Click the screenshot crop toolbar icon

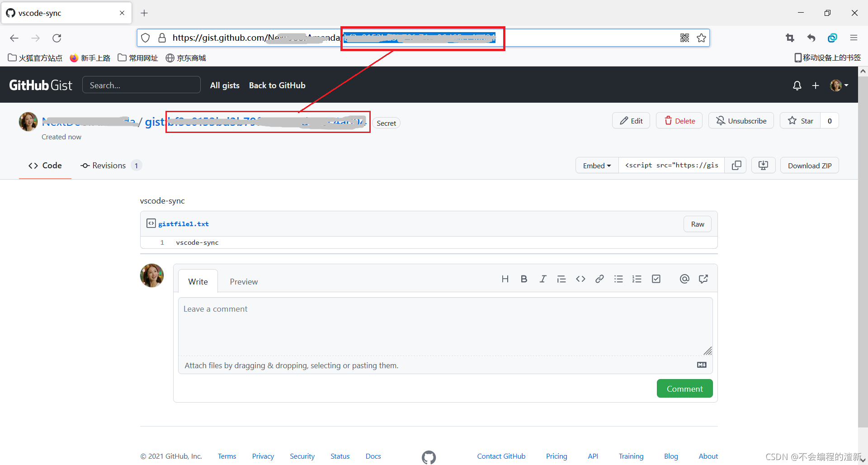coord(790,38)
